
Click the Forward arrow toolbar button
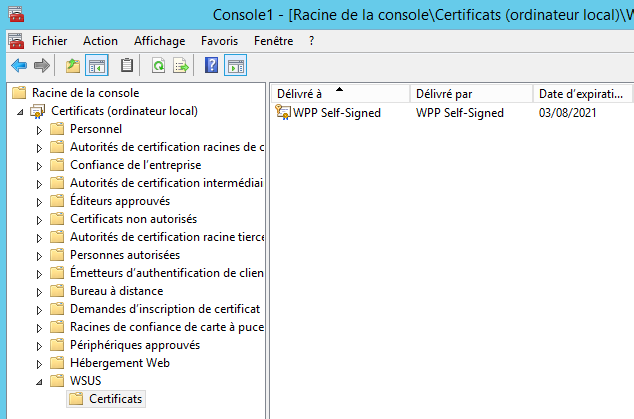click(x=42, y=65)
